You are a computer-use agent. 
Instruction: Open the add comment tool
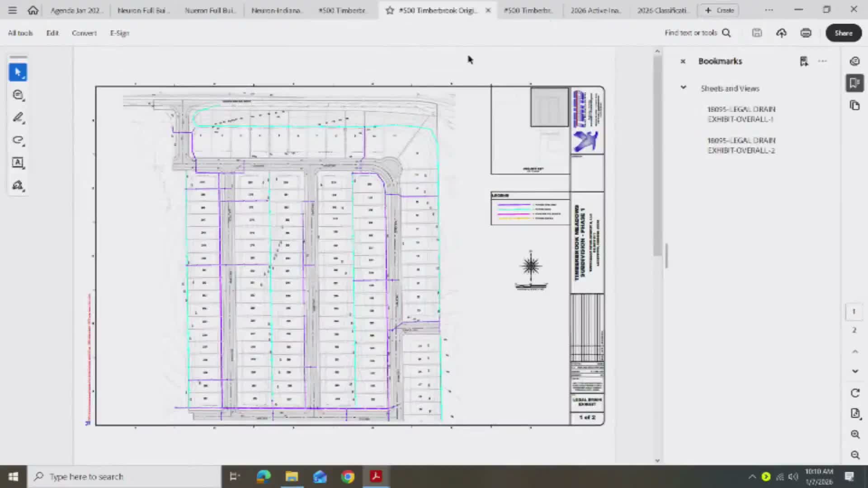(18, 95)
